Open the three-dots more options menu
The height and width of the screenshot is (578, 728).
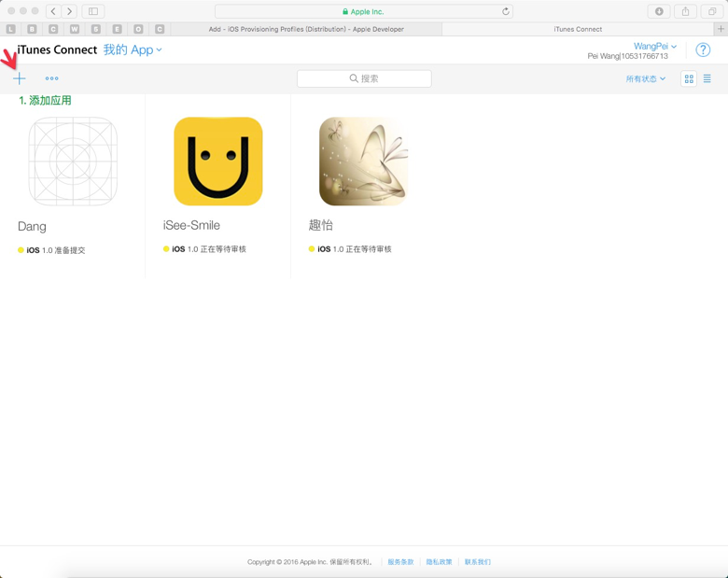51,78
